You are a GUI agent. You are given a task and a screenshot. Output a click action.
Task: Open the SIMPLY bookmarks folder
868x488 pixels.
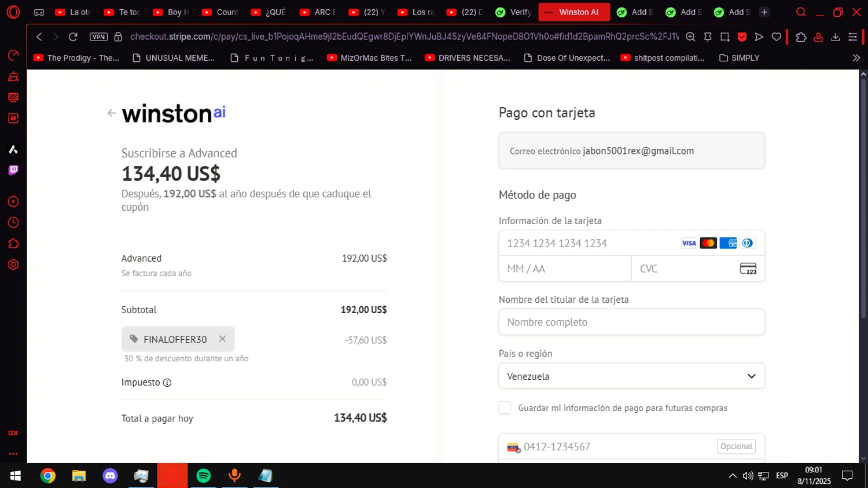[x=739, y=58]
